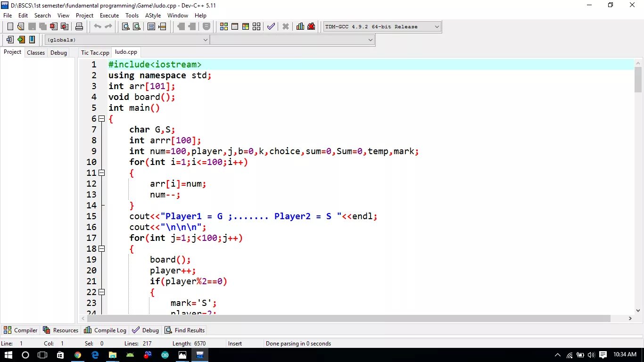Open the Tools menu
This screenshot has width=644, height=362.
coord(132,16)
